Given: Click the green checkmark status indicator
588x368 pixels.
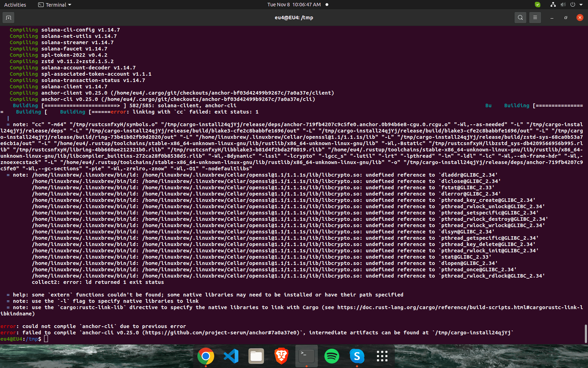Looking at the screenshot, I should (x=538, y=5).
